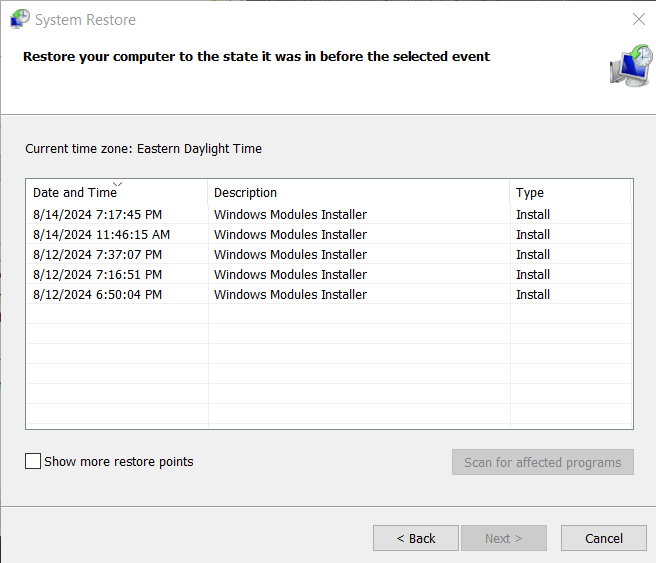Select restore point 8/12/2024 7:37:07 PM
Viewport: 656px width, 563px height.
click(x=329, y=254)
